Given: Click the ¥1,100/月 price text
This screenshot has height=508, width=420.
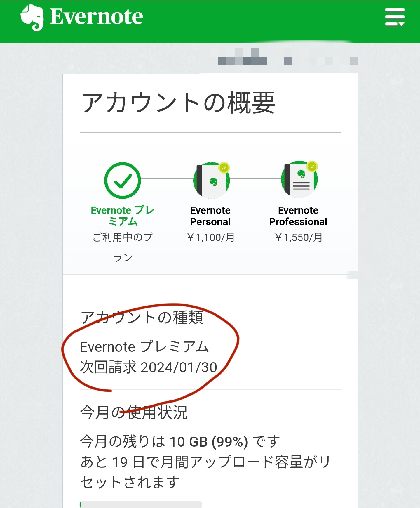Looking at the screenshot, I should point(211,237).
